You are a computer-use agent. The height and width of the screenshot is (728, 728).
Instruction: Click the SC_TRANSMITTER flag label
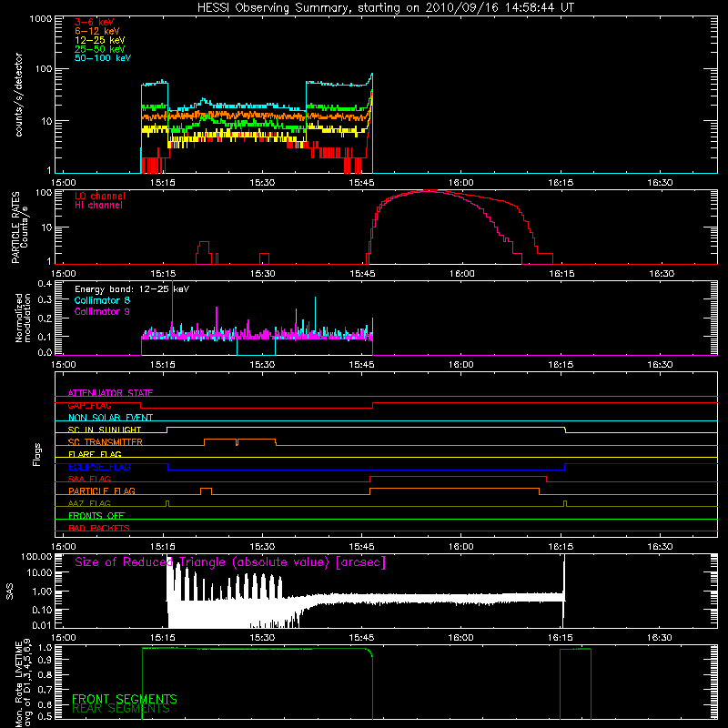[105, 442]
